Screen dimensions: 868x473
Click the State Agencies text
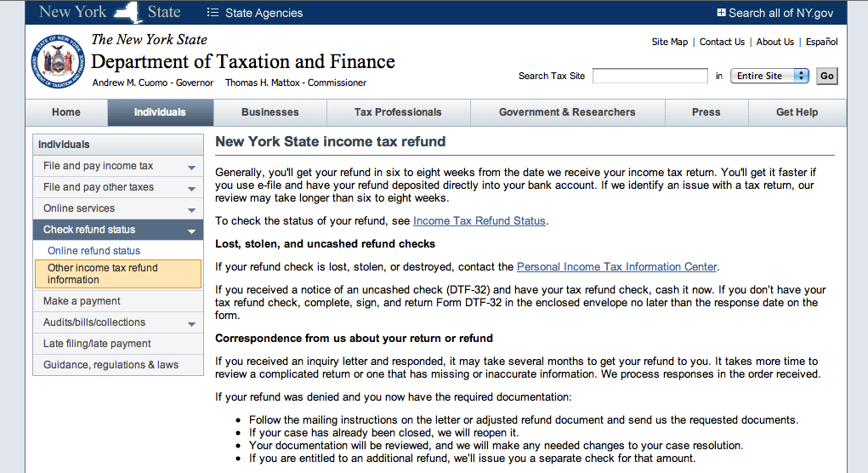coord(264,13)
